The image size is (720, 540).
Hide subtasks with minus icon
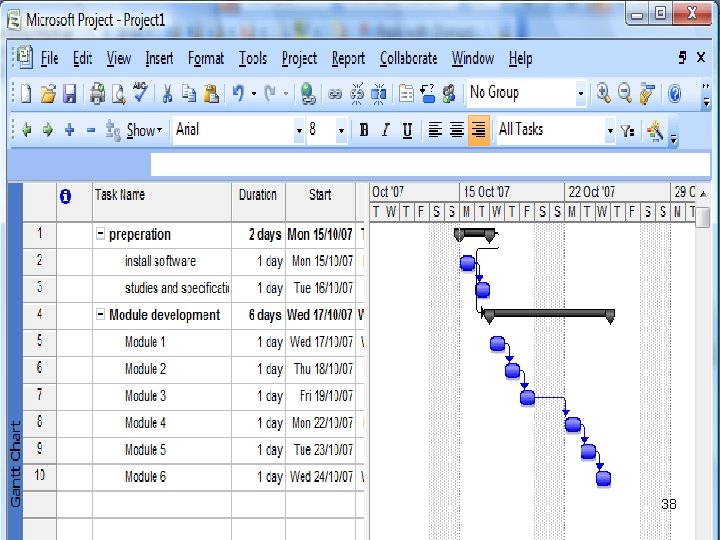tap(91, 130)
